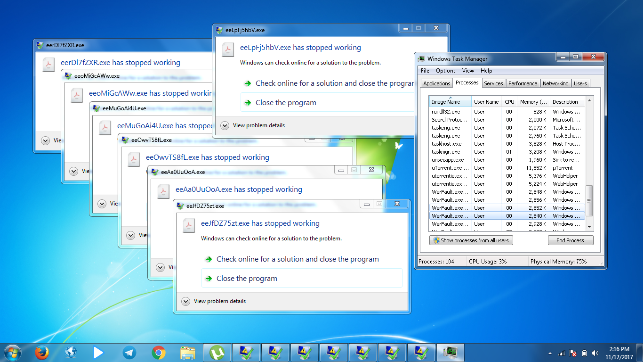Click Show processes from all users

471,240
